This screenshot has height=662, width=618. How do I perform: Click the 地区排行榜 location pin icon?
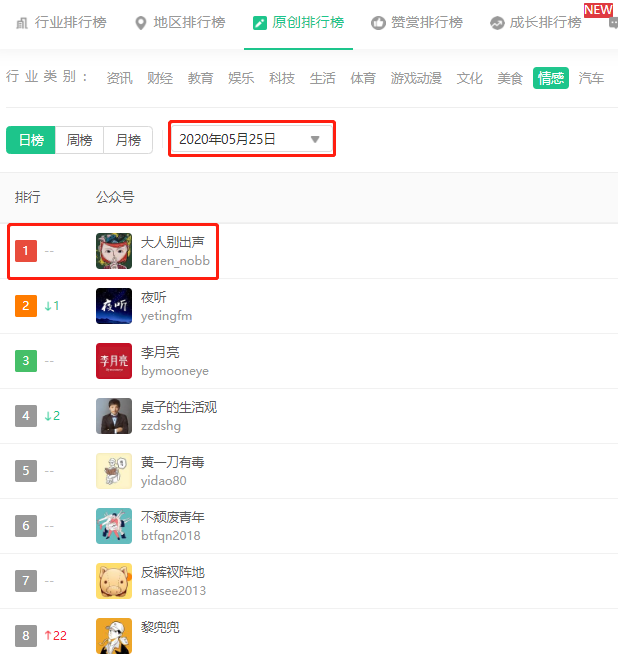point(141,23)
